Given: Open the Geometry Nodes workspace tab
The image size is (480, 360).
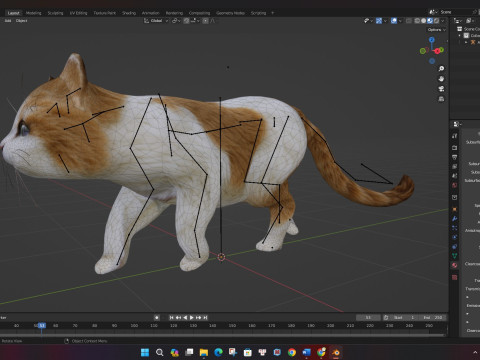Looking at the screenshot, I should [x=230, y=13].
